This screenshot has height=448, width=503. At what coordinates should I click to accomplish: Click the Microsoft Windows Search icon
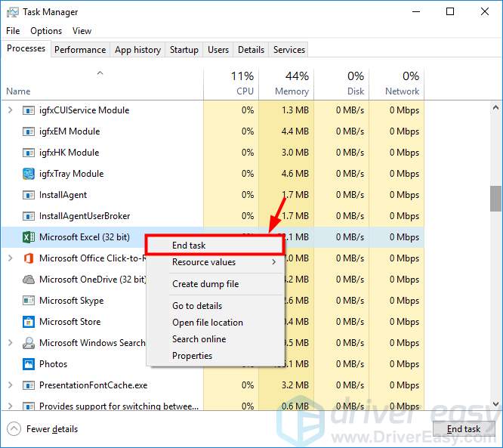[29, 343]
